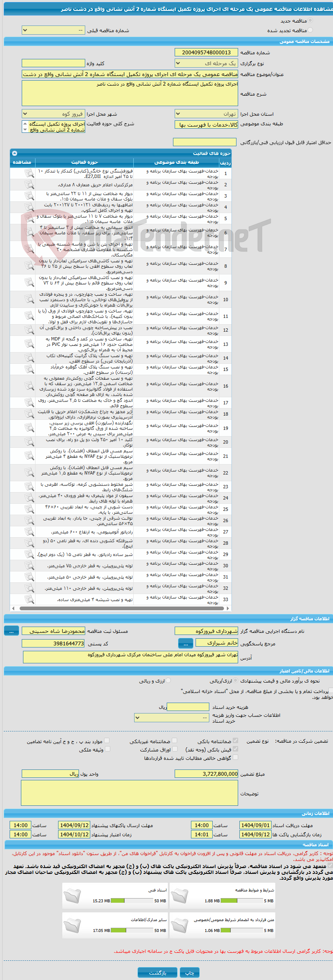
Task: Open the شهر محل اجرا dropdown
Action: [x=53, y=114]
